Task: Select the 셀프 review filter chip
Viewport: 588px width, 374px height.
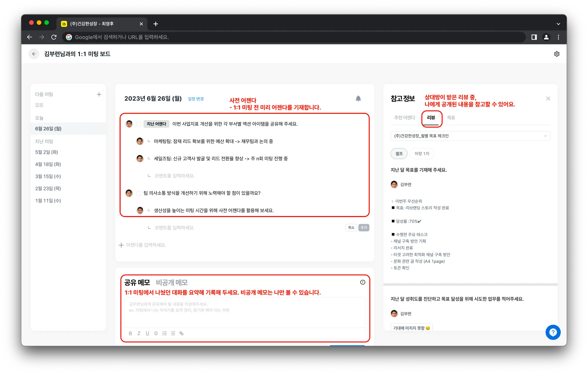Action: tap(399, 153)
